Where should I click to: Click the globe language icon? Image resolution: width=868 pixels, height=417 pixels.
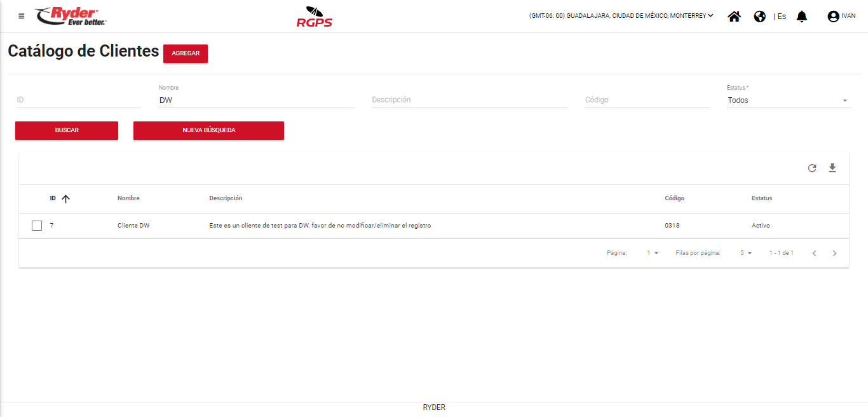(759, 17)
